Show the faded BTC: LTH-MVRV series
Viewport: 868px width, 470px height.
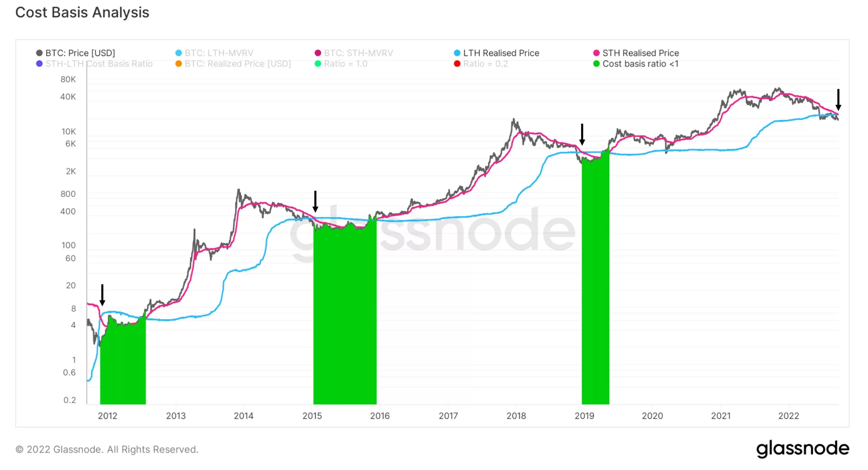pos(219,53)
